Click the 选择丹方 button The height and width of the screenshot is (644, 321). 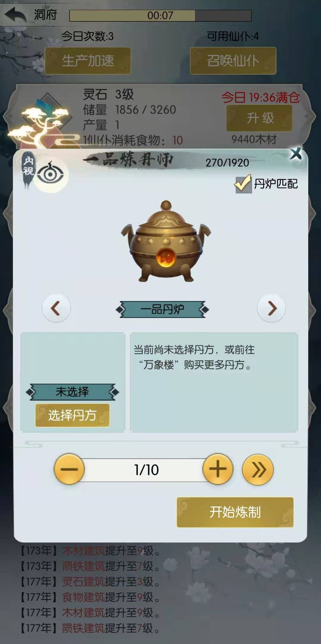tap(72, 415)
